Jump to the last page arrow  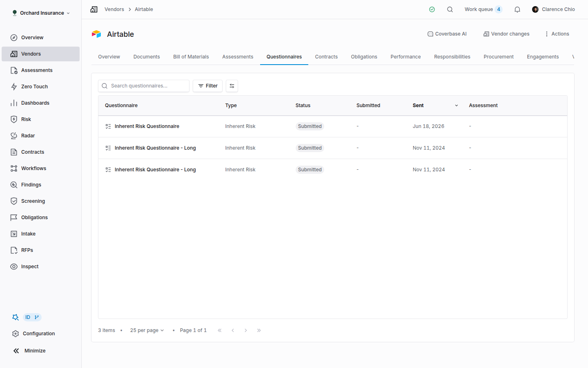(x=259, y=330)
